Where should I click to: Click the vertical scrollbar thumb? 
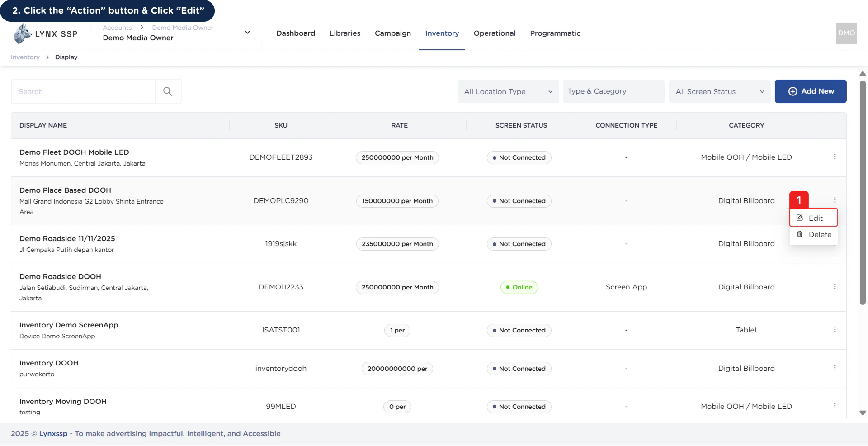[x=863, y=192]
